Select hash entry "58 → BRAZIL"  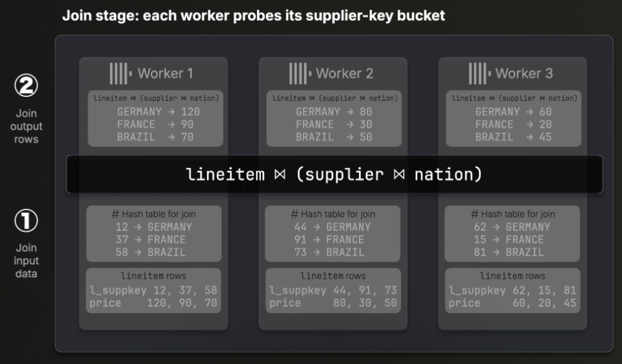[151, 252]
